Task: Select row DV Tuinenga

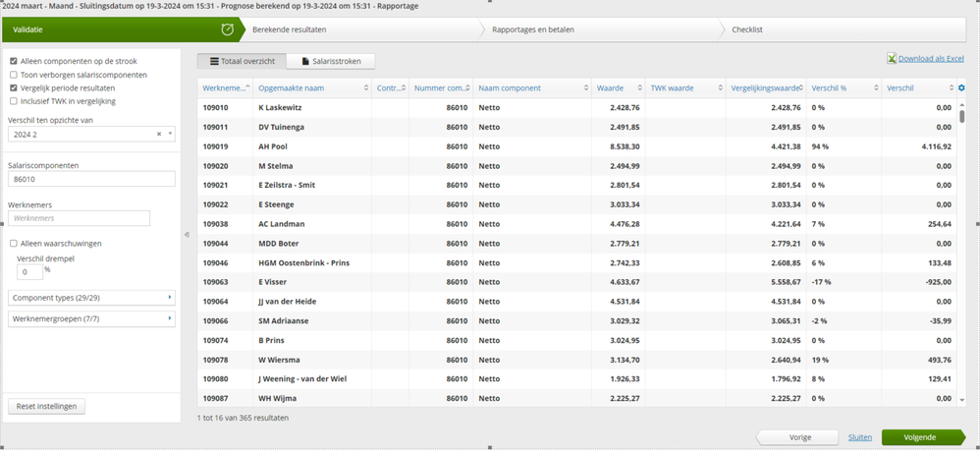Action: click(577, 127)
